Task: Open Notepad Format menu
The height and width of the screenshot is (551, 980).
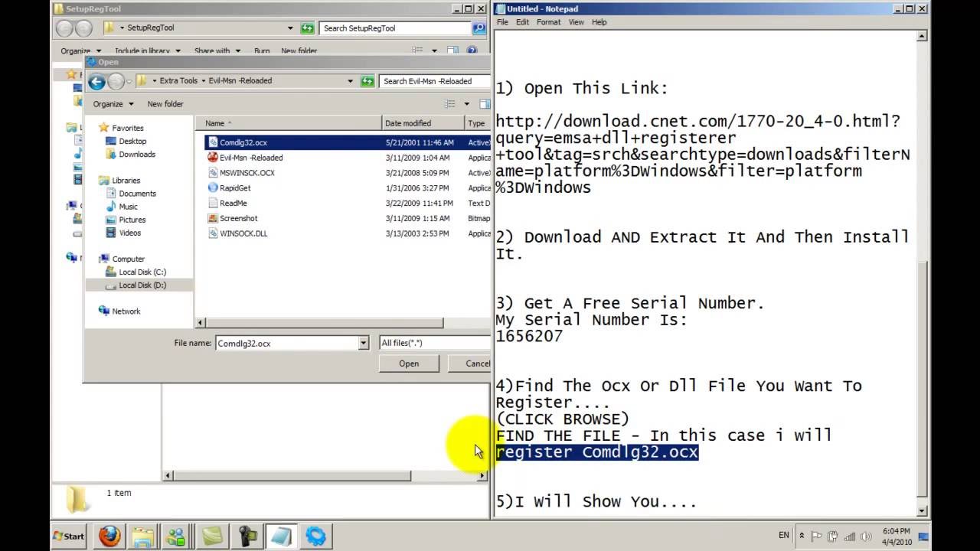Action: 548,22
